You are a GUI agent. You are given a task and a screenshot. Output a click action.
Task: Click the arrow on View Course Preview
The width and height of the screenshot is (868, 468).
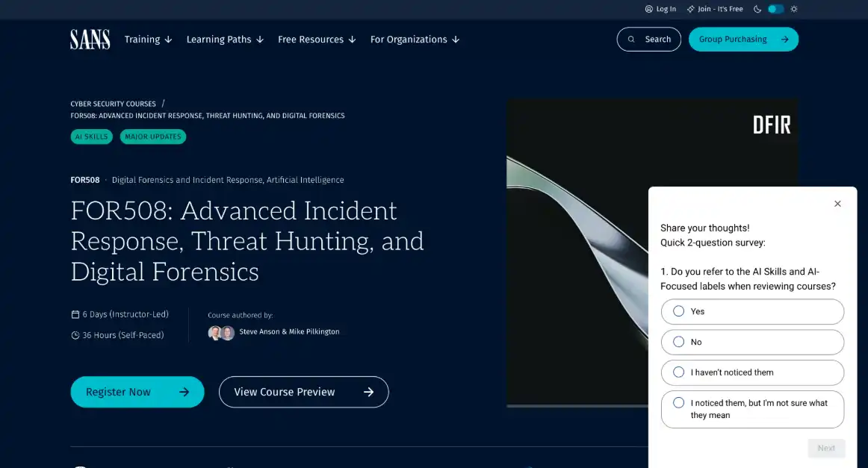[368, 392]
